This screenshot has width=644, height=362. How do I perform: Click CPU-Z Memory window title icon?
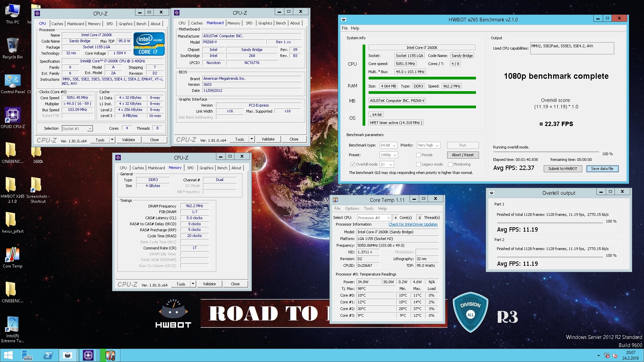(x=118, y=158)
